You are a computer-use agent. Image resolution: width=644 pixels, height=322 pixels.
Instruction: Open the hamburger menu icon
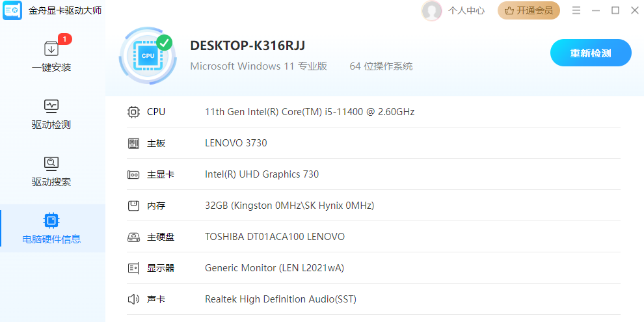pos(576,10)
